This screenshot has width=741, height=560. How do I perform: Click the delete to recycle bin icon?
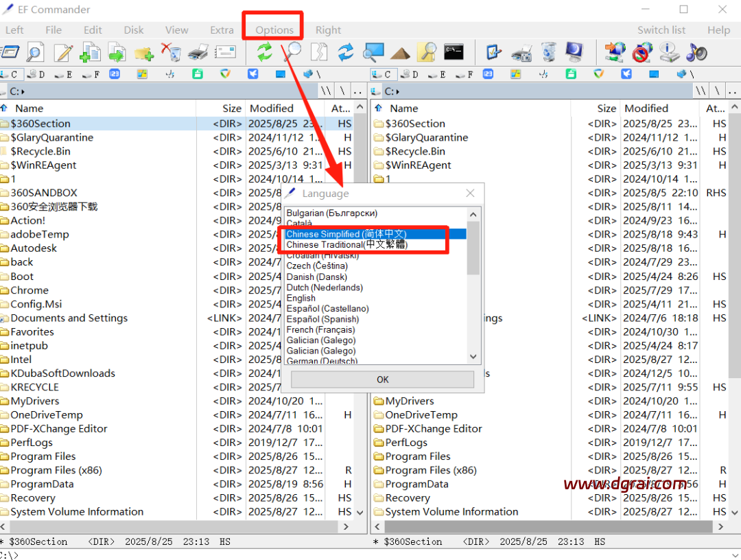[171, 52]
